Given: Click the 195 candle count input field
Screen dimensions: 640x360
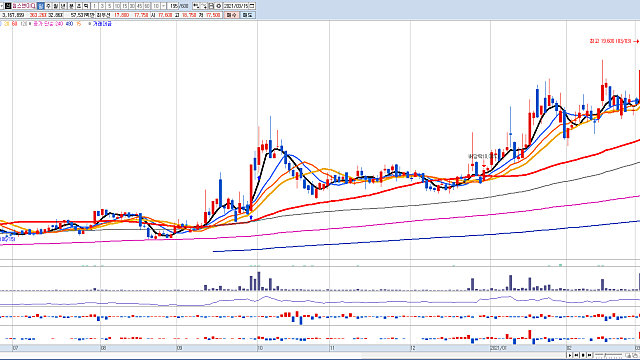Looking at the screenshot, I should (x=173, y=6).
